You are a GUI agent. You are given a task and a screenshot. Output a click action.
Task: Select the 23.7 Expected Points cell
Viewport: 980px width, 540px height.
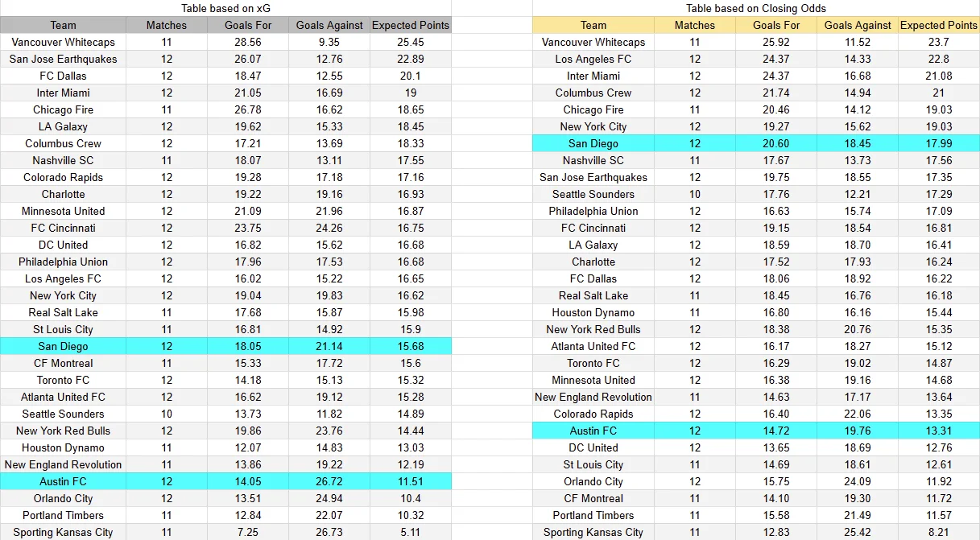coord(939,42)
